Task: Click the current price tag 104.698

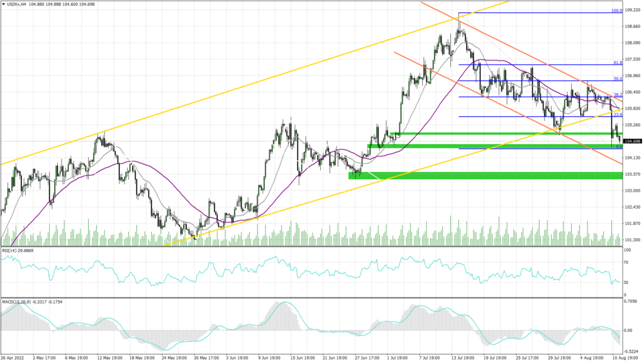Action: [x=633, y=141]
